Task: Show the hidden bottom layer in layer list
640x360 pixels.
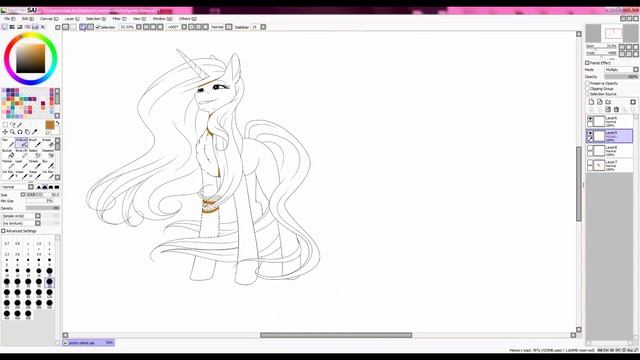Action: coord(590,163)
